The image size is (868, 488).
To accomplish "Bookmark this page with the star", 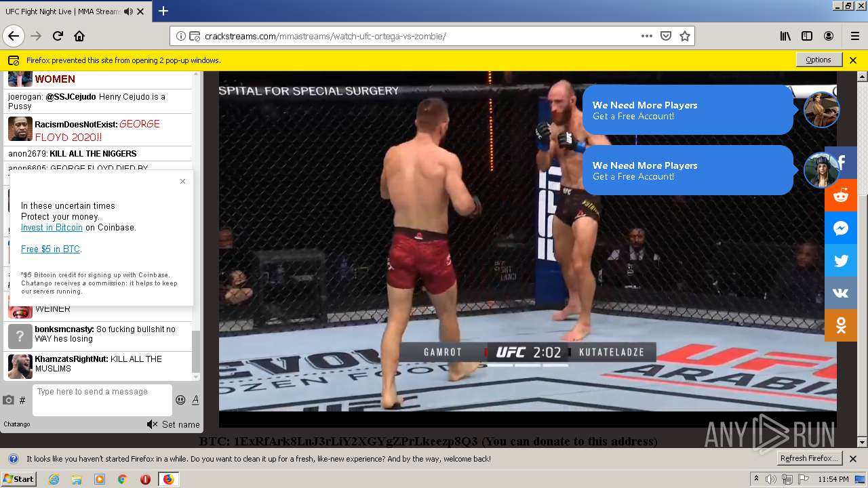I will [685, 36].
